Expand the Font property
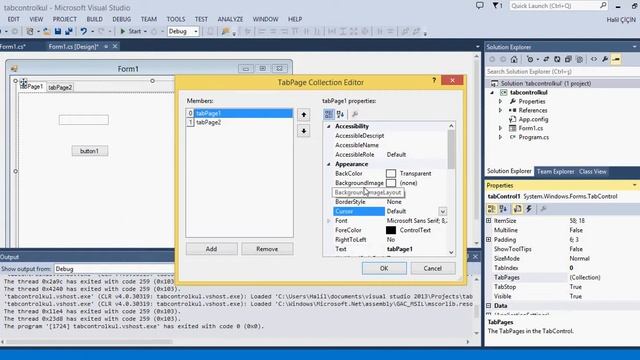This screenshot has width=640, height=360. point(329,221)
